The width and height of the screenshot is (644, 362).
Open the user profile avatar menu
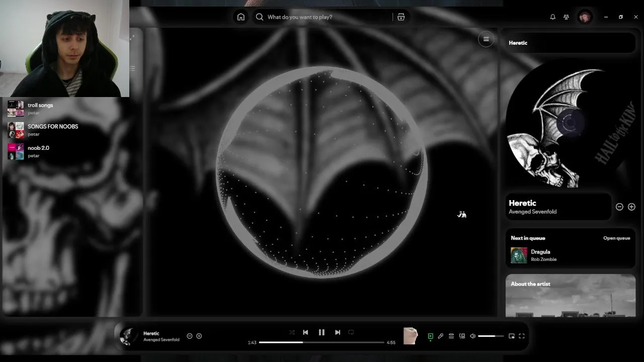585,17
